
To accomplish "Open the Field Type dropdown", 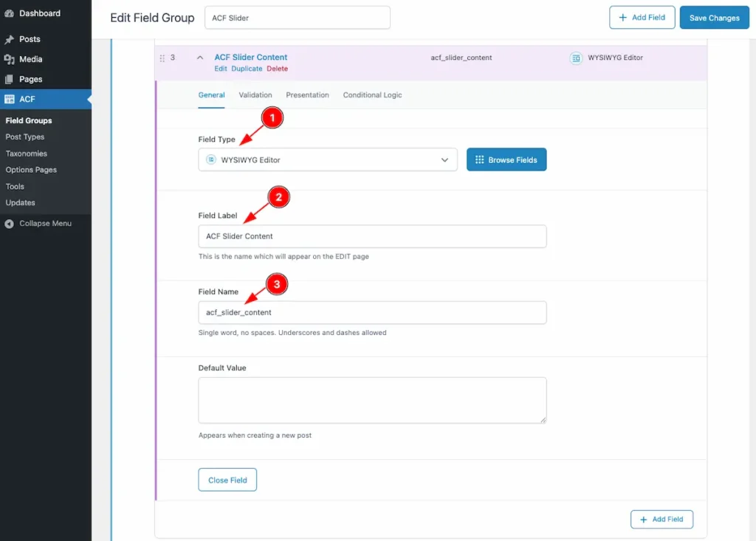I will click(327, 159).
